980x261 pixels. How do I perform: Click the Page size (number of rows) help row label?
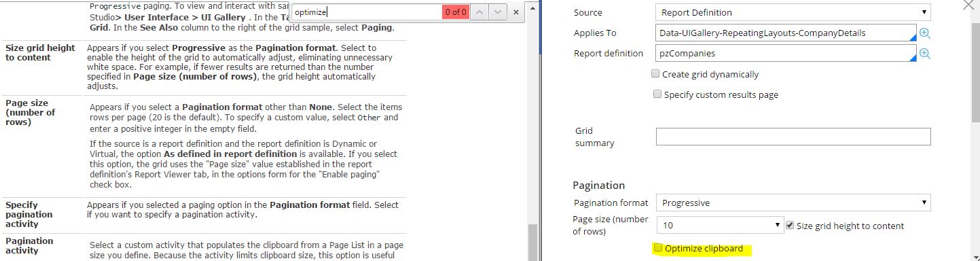click(31, 113)
